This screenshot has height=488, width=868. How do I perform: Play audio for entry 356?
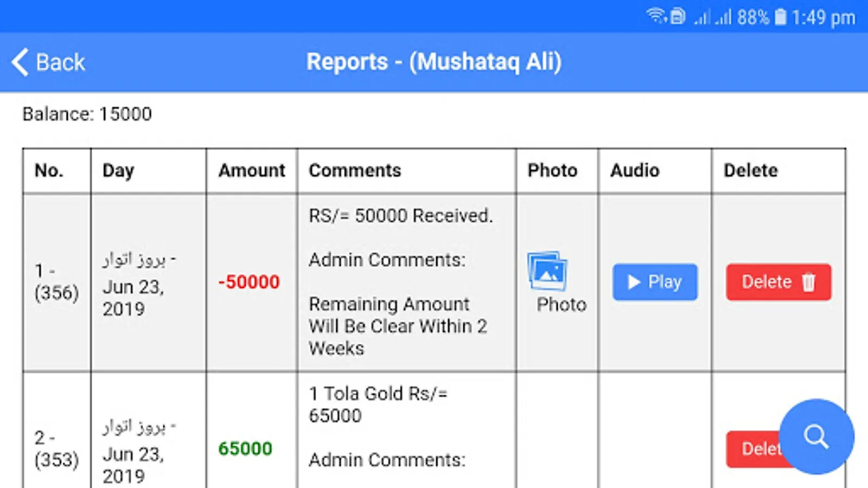[x=655, y=282]
